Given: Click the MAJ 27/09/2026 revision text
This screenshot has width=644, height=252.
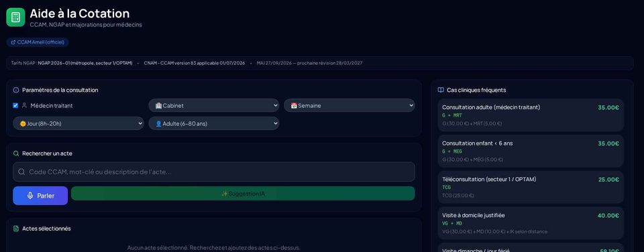Looking at the screenshot, I should point(309,63).
